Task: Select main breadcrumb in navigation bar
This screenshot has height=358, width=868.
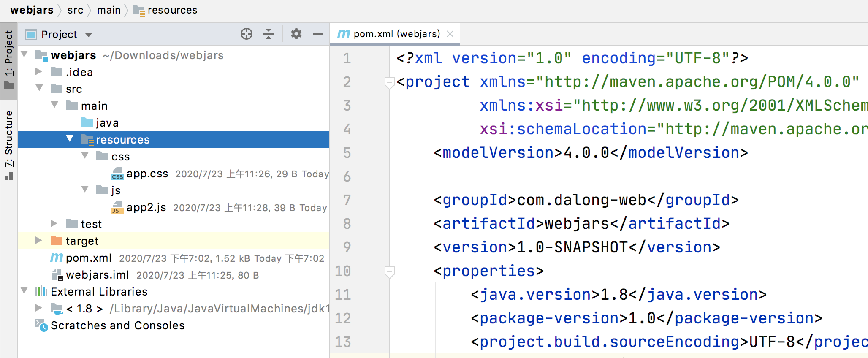Action: (109, 10)
